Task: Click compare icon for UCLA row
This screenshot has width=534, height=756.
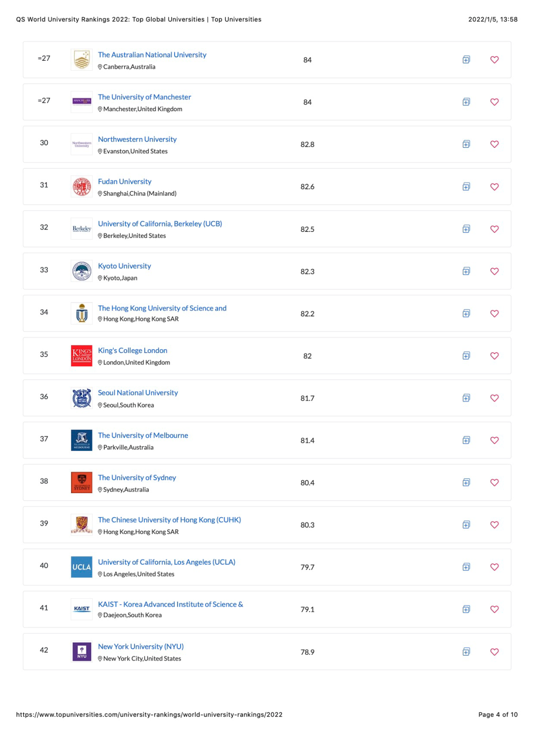Action: pos(466,567)
